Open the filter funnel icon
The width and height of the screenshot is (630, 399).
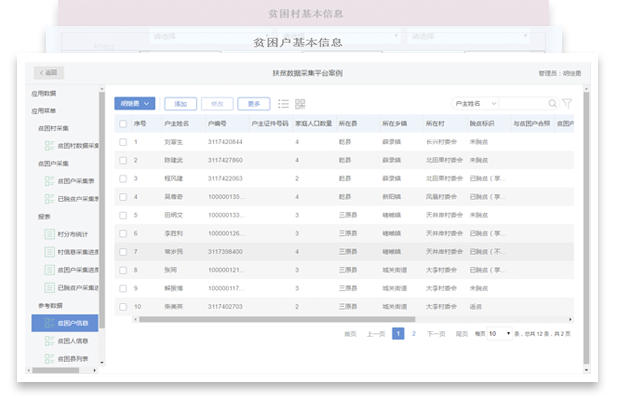point(567,103)
